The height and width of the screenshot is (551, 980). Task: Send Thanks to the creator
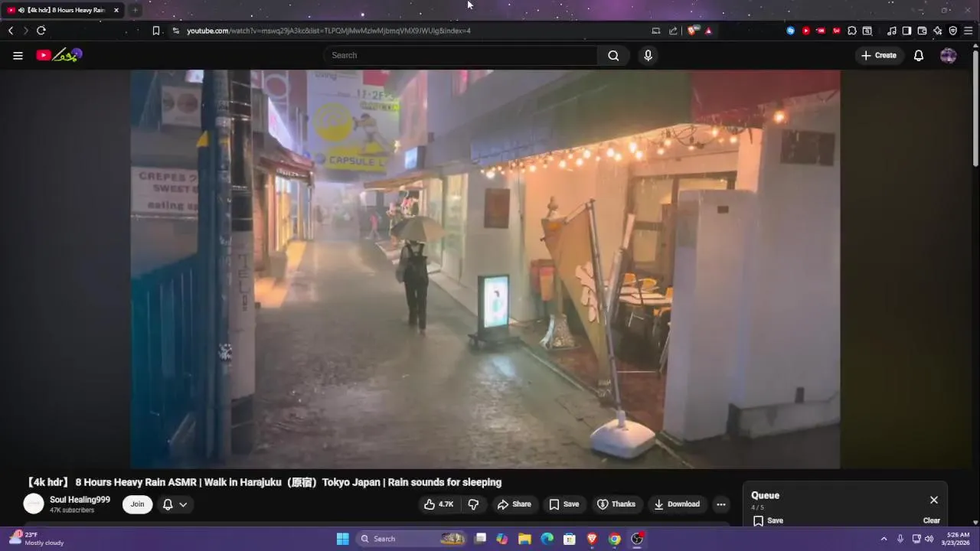616,504
